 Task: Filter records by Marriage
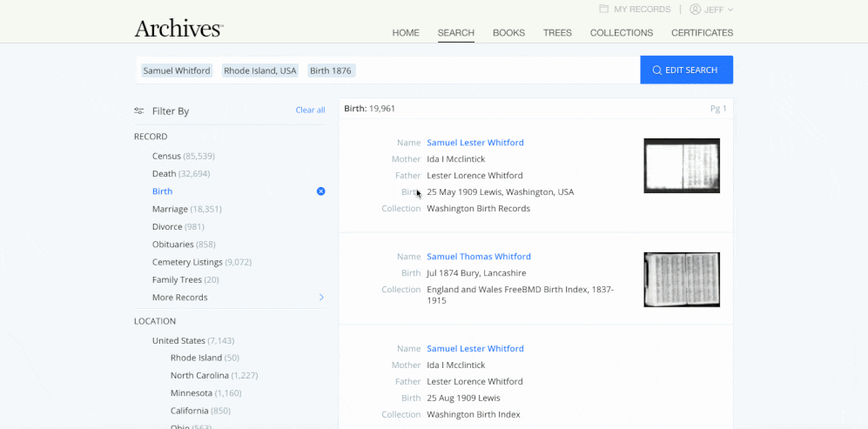click(x=186, y=209)
